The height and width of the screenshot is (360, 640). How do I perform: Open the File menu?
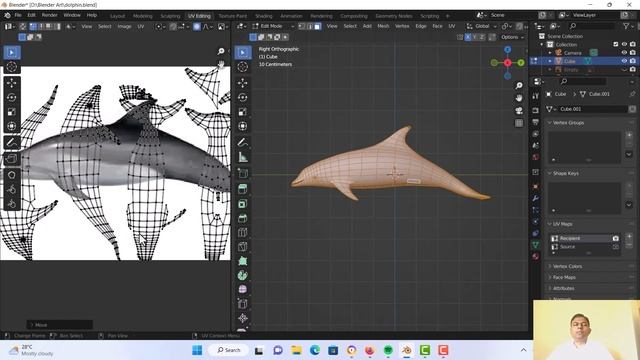[x=18, y=15]
